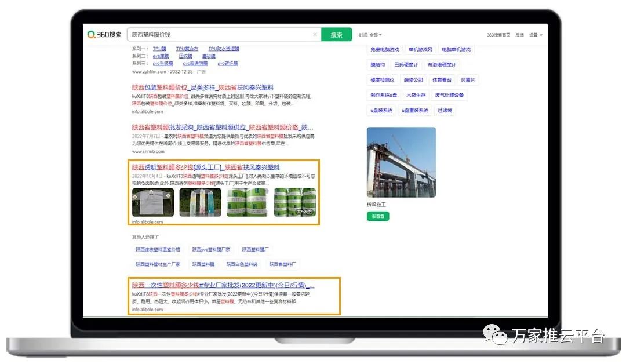Click in the search input field
This screenshot has height=364, width=626.
[220, 35]
